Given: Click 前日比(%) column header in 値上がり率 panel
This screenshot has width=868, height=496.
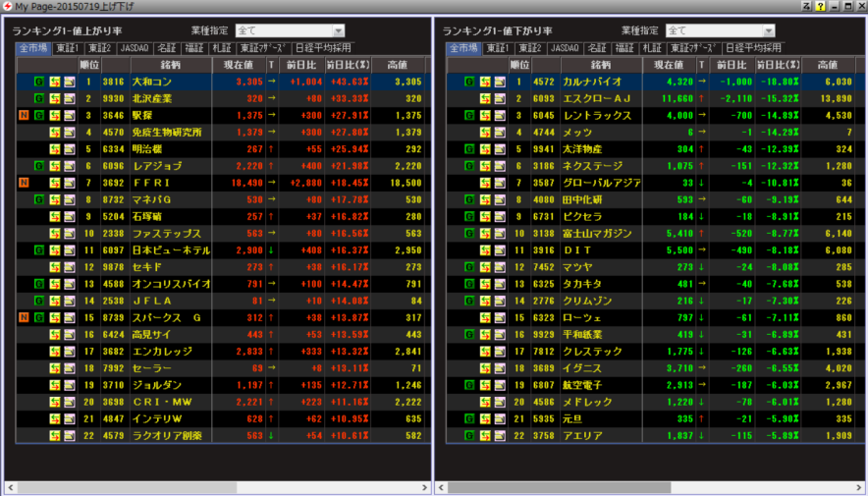Looking at the screenshot, I should click(348, 65).
